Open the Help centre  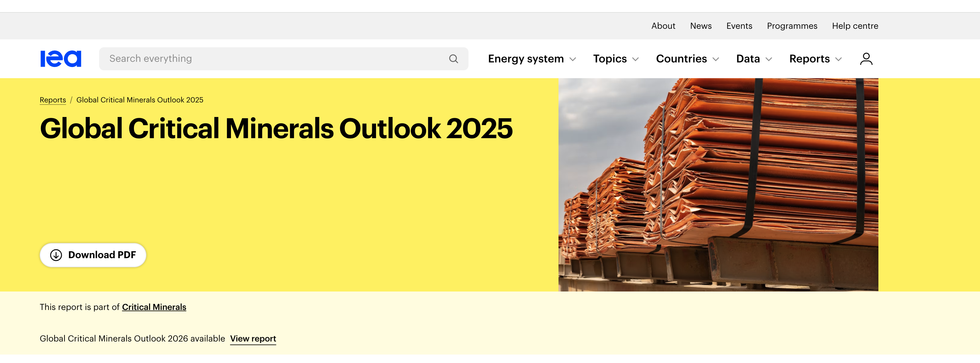coord(855,26)
